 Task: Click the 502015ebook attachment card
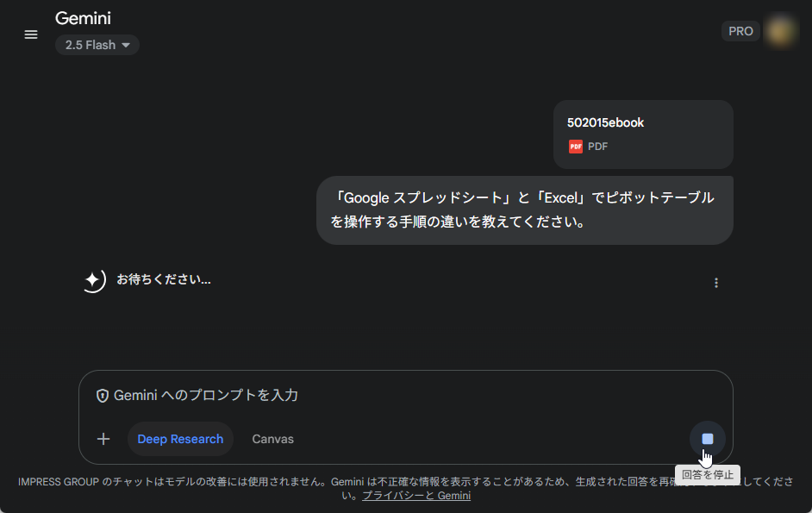tap(642, 134)
